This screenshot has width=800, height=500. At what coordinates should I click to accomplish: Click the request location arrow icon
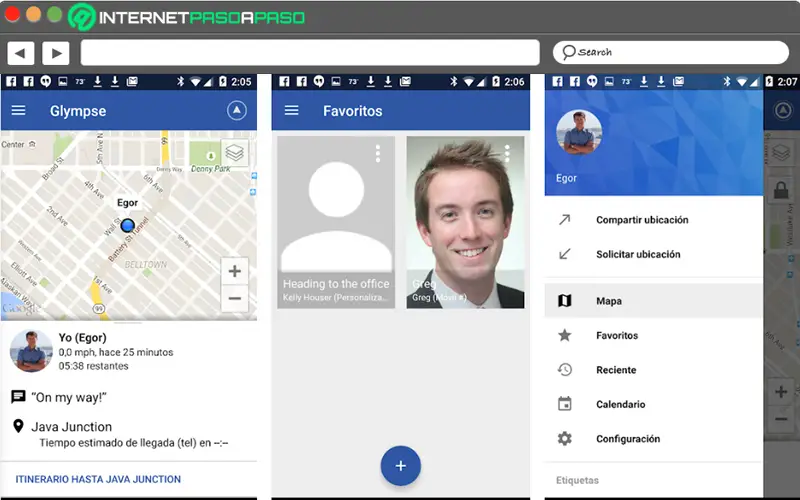[564, 254]
